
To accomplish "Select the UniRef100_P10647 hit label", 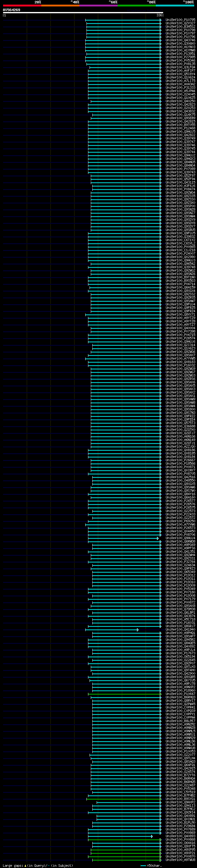I will pyautogui.click(x=180, y=694).
